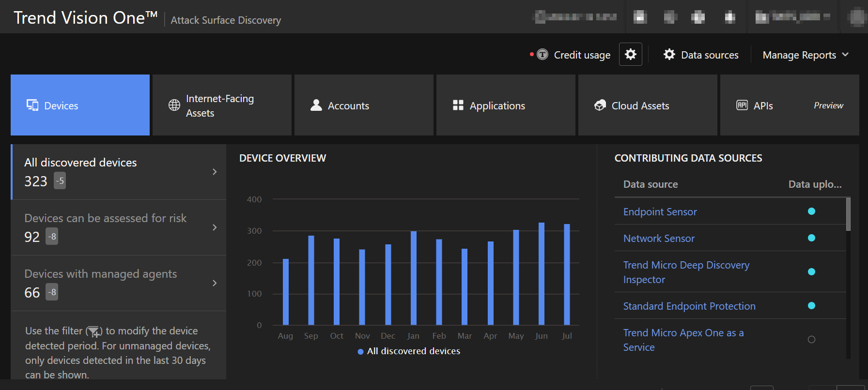Open settings via gear button beside Credit usage
This screenshot has height=390, width=868.
point(631,55)
